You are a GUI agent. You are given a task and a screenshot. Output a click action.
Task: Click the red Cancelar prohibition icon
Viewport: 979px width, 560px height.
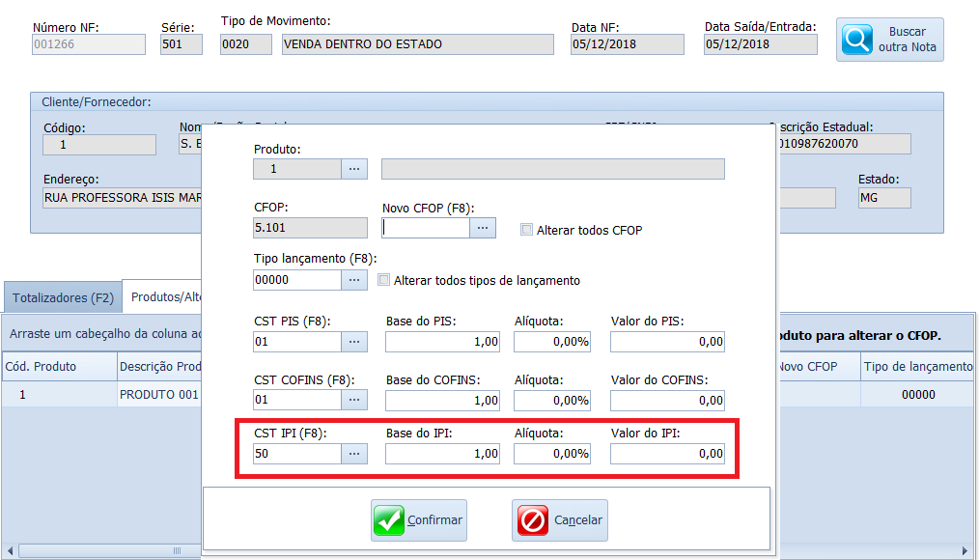(x=533, y=520)
